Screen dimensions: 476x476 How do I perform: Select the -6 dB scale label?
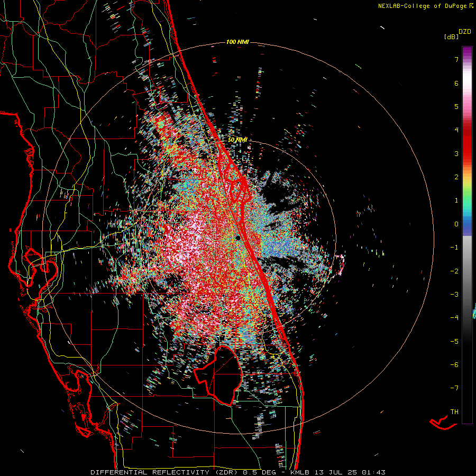click(x=454, y=365)
